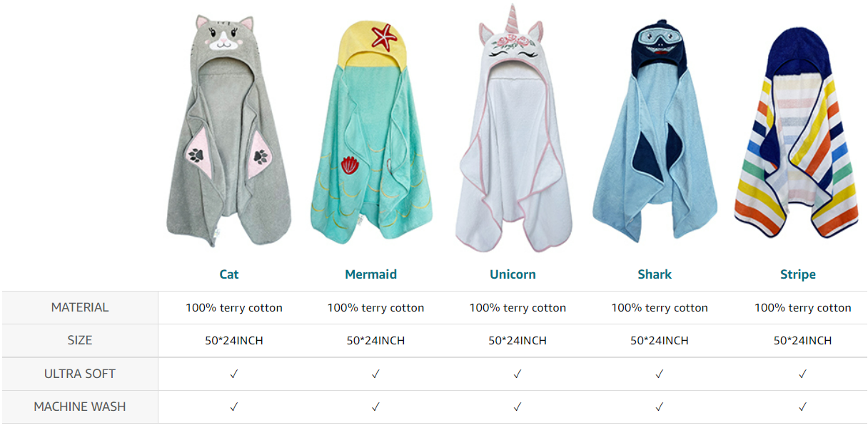Click the Mermaid product link
This screenshot has width=868, height=428.
click(371, 274)
